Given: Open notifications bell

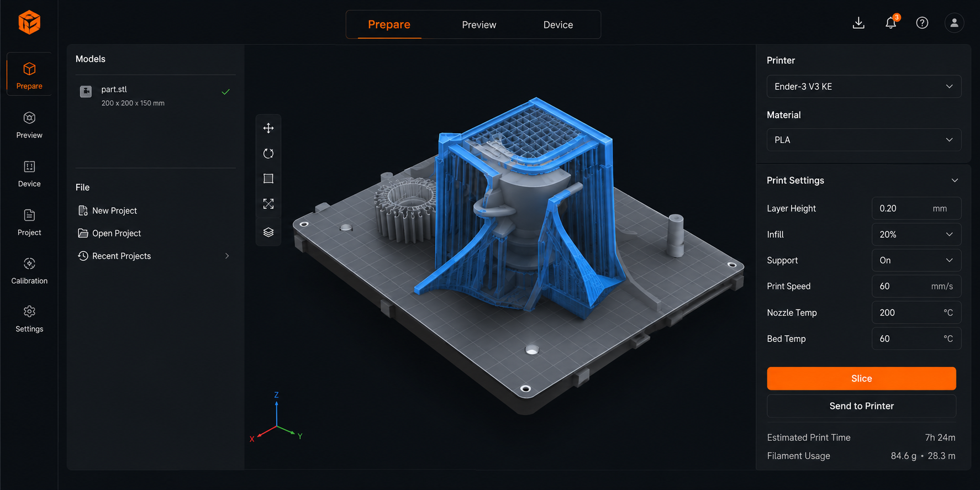Looking at the screenshot, I should click(891, 23).
